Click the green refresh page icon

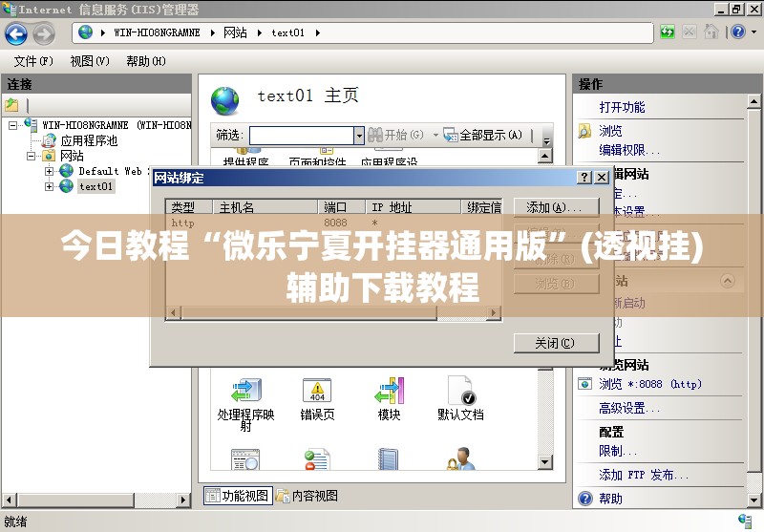coord(667,32)
